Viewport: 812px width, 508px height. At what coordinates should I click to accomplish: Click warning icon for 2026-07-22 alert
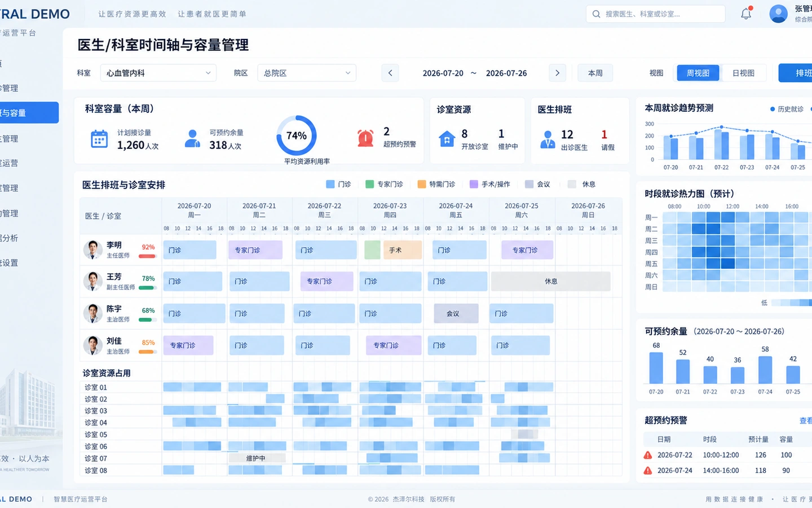tap(648, 455)
